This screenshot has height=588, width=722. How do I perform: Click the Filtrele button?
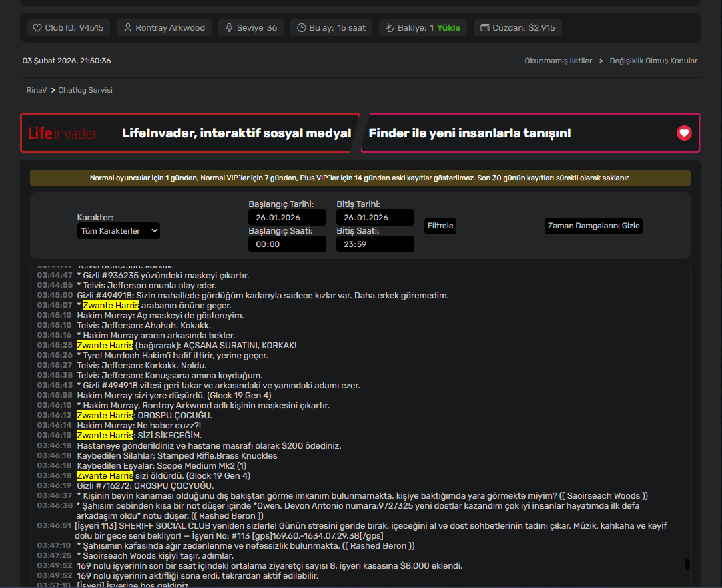440,226
